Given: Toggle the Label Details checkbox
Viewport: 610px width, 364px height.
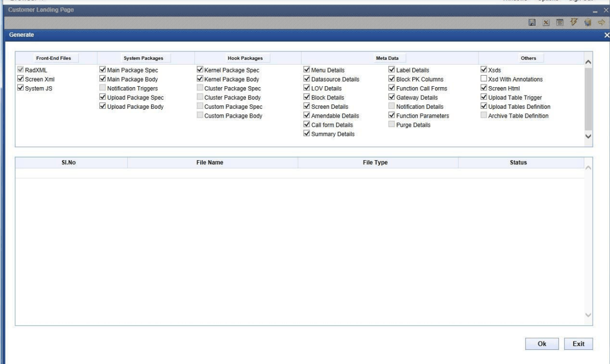Looking at the screenshot, I should click(392, 70).
